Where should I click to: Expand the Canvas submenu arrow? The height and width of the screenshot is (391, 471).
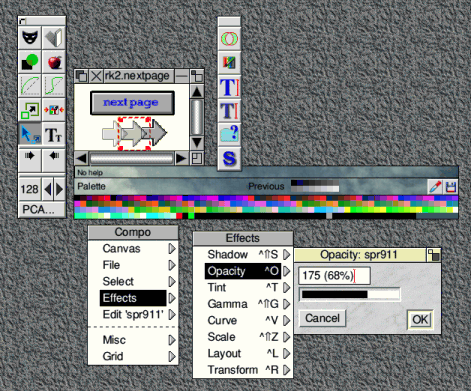172,249
